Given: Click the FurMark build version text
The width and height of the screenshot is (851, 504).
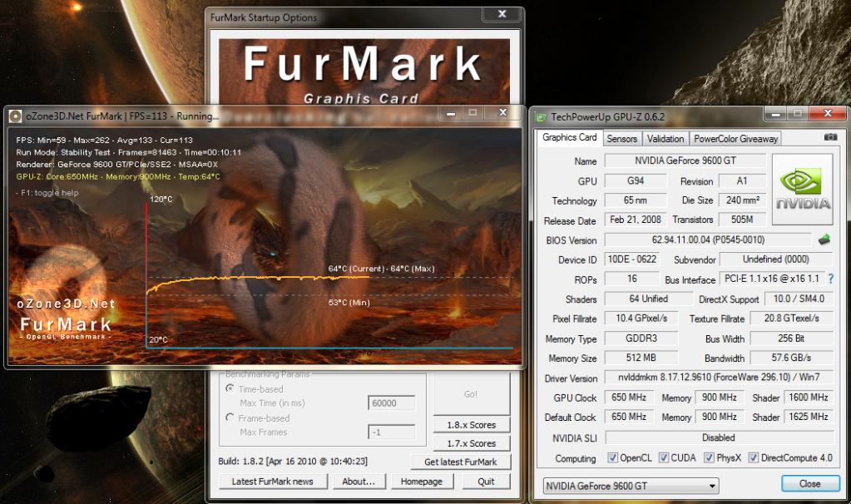Looking at the screenshot, I should point(293,461).
